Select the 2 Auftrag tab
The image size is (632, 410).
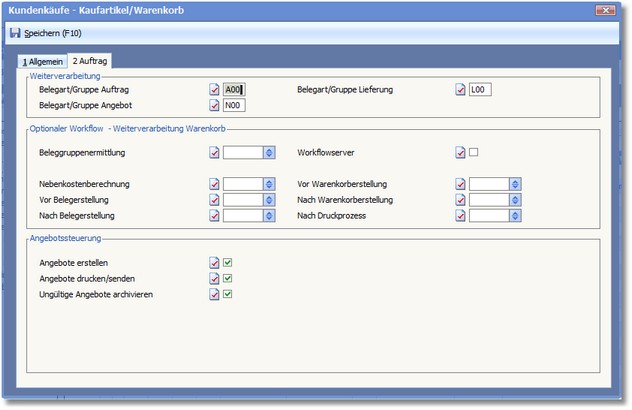(x=90, y=61)
